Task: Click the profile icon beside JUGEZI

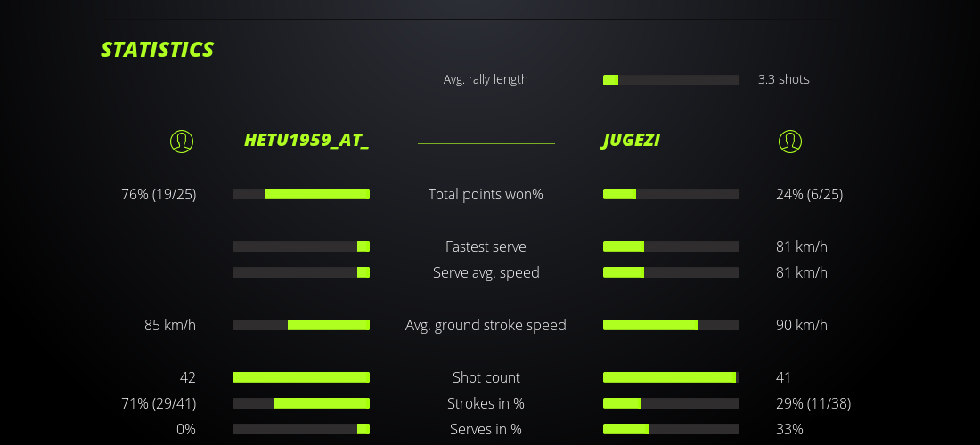Action: [790, 141]
